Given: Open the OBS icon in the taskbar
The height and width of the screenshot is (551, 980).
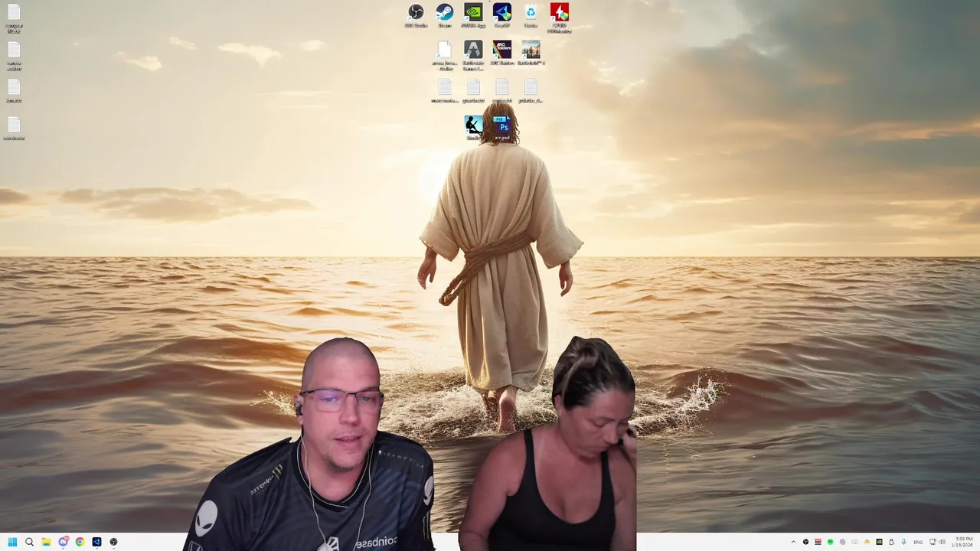Looking at the screenshot, I should coord(113,542).
